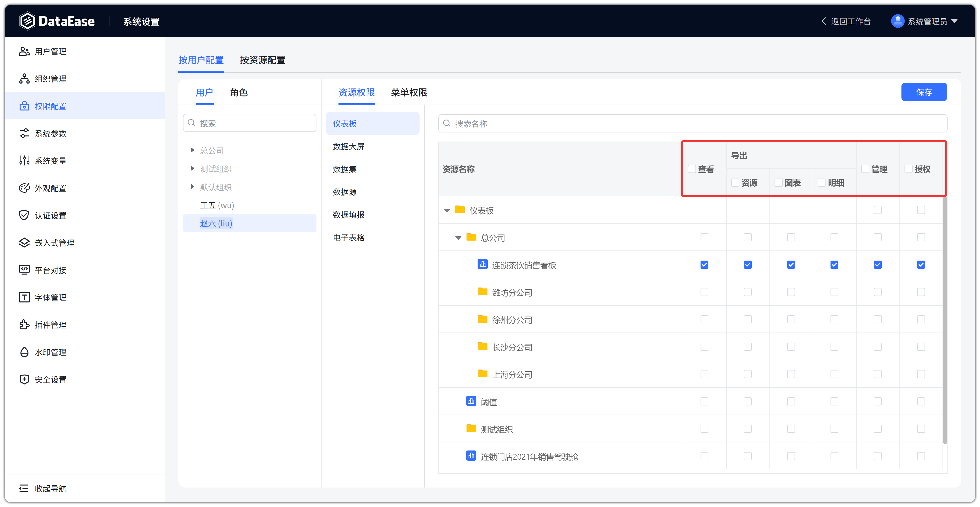Click the 外观配置 palette icon

[24, 188]
